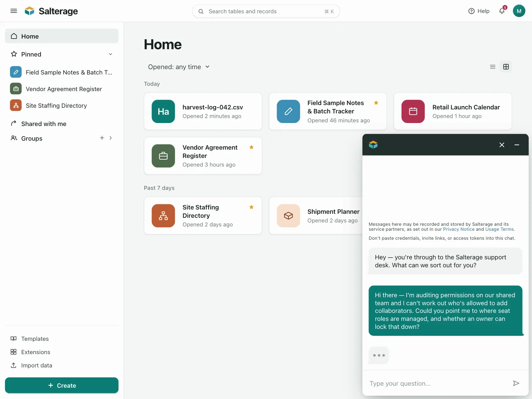Click the Extensions grid icon
Viewport: 532px width, 399px height.
click(14, 352)
